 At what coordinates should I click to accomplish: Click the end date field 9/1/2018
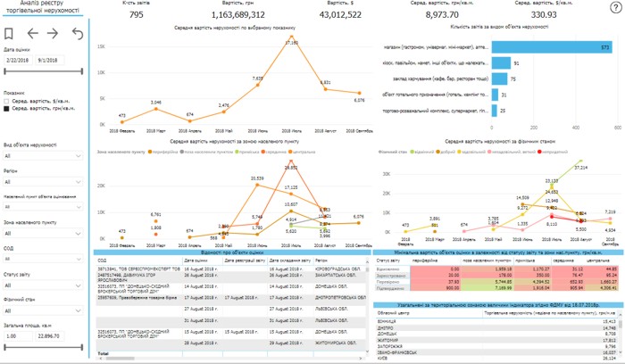(49, 60)
